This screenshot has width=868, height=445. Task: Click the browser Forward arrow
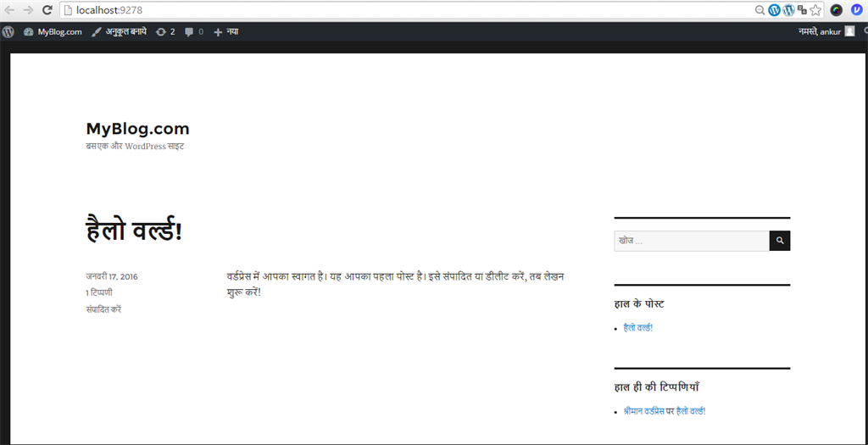click(x=28, y=10)
